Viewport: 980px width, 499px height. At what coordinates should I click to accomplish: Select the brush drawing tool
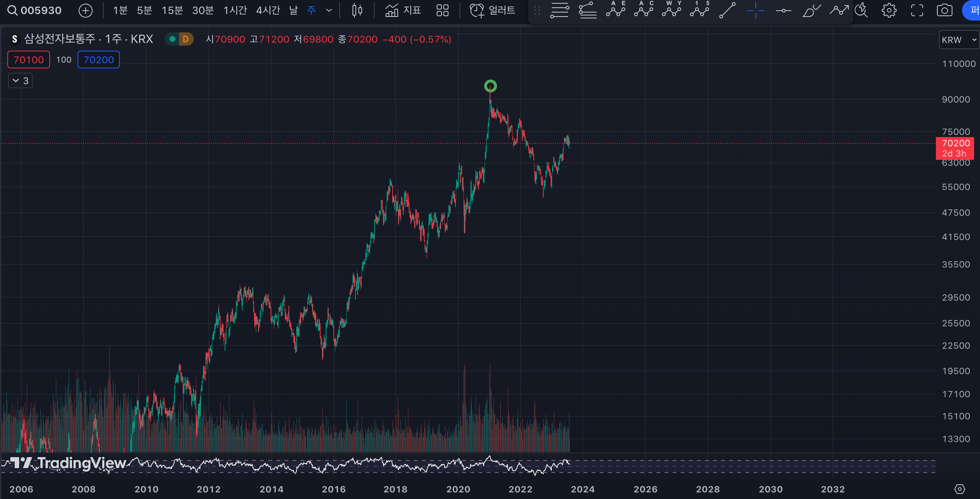[x=812, y=10]
